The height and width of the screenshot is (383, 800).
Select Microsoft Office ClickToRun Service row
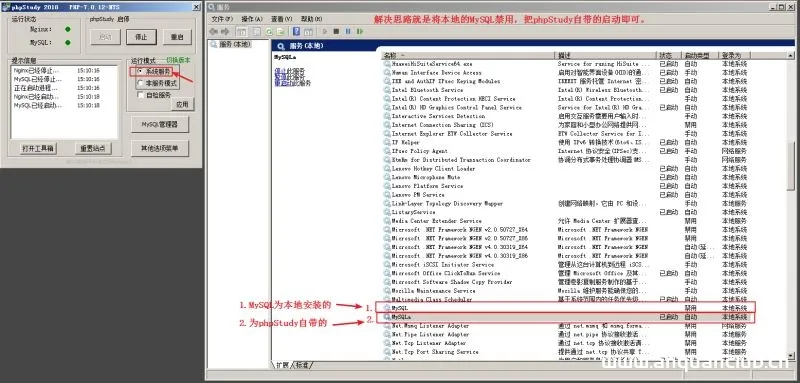[x=565, y=273]
